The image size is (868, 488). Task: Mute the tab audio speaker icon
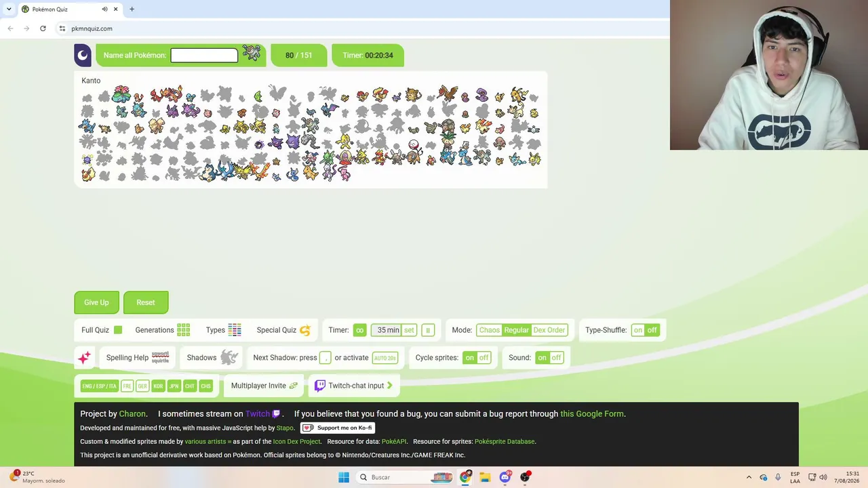pyautogui.click(x=104, y=9)
